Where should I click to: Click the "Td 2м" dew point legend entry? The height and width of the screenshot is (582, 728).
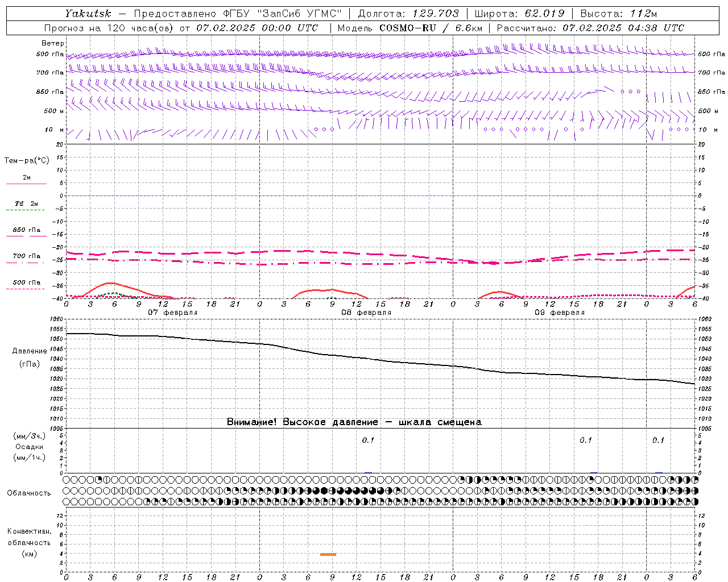click(x=27, y=203)
